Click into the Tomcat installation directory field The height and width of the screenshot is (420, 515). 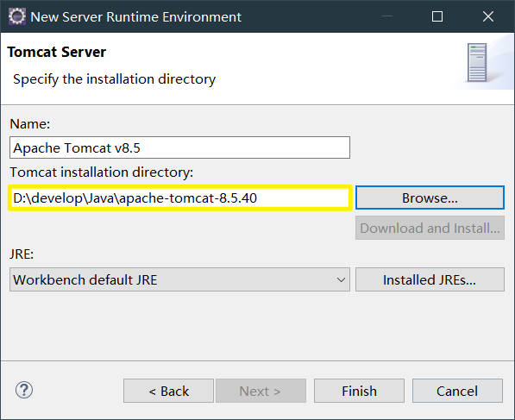180,198
